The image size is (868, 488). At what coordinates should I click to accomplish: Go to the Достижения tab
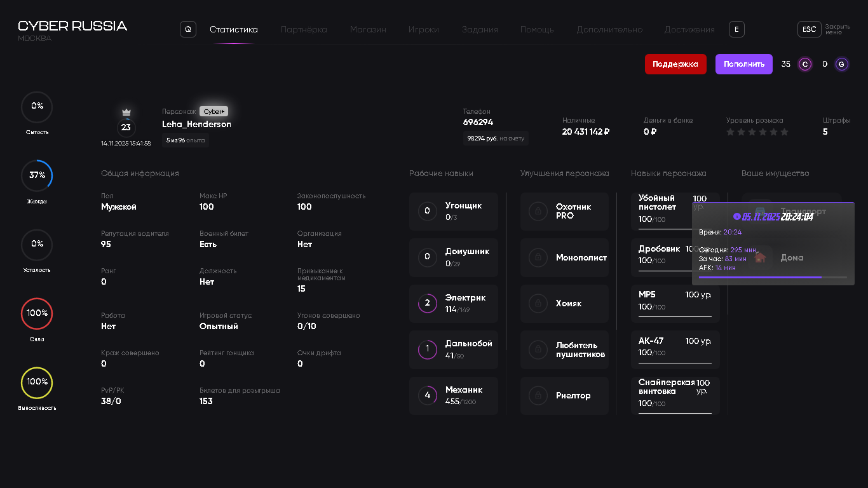pyautogui.click(x=689, y=30)
